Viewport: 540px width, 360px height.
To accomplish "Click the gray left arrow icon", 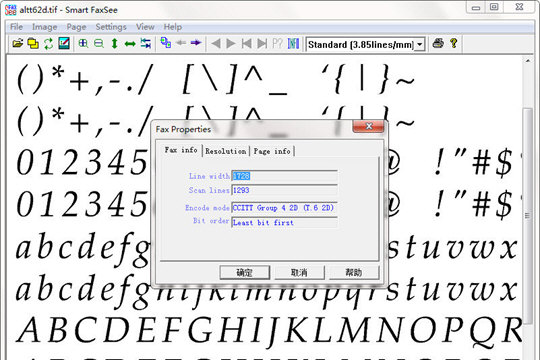I will tap(181, 43).
